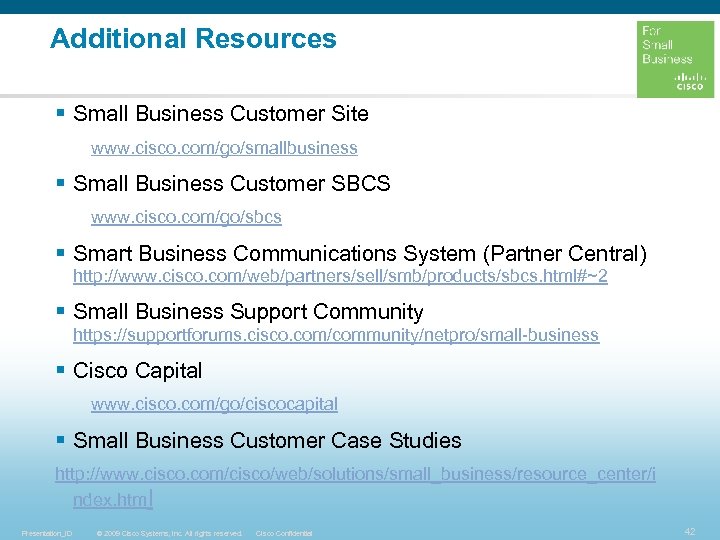The width and height of the screenshot is (720, 540).
Task: Click the Presentation_ID footer label
Action: [x=47, y=534]
